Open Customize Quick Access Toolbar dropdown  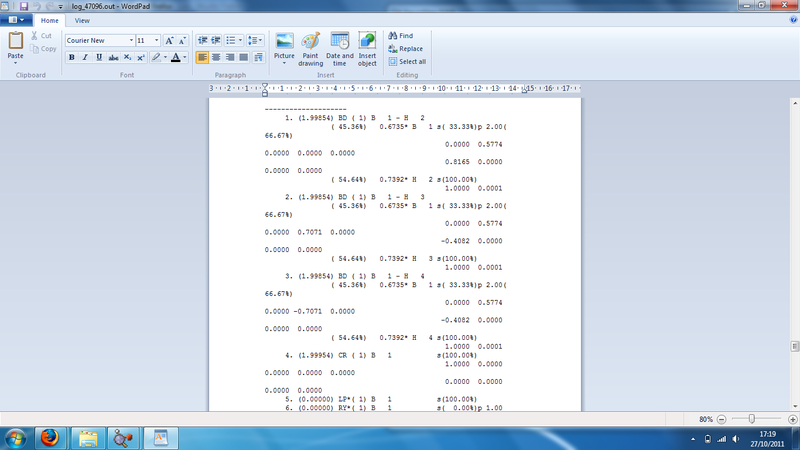click(60, 7)
